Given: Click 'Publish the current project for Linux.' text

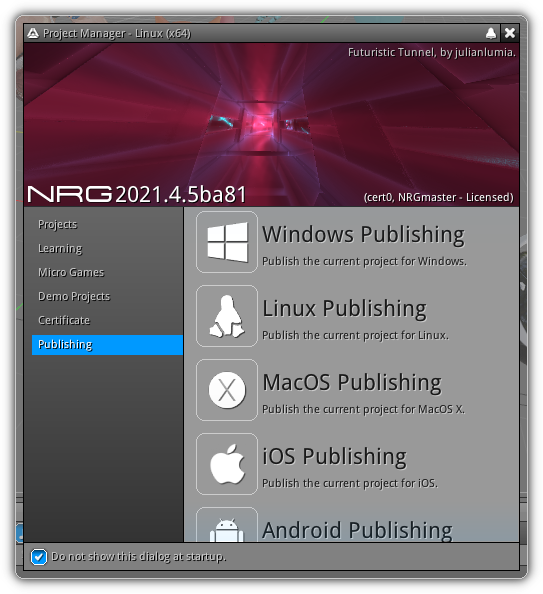Looking at the screenshot, I should point(355,335).
